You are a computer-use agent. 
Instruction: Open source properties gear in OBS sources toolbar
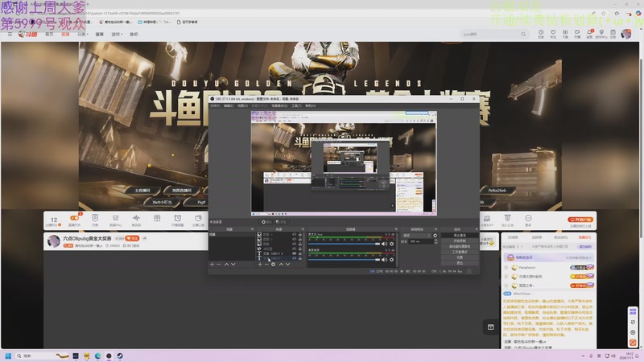click(273, 265)
